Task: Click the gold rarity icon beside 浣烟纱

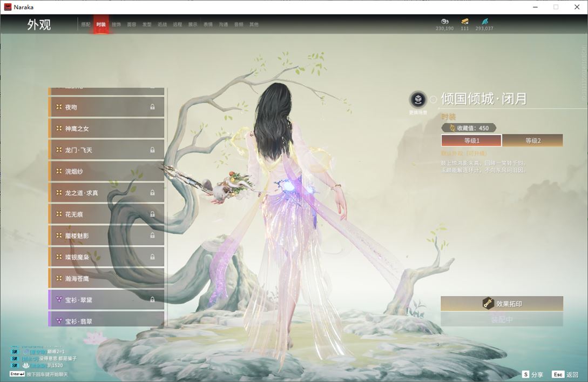Action: [59, 171]
